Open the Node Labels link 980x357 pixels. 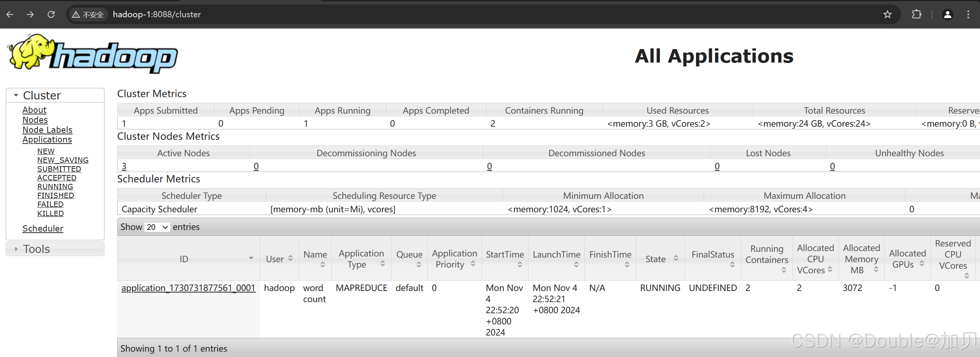47,130
